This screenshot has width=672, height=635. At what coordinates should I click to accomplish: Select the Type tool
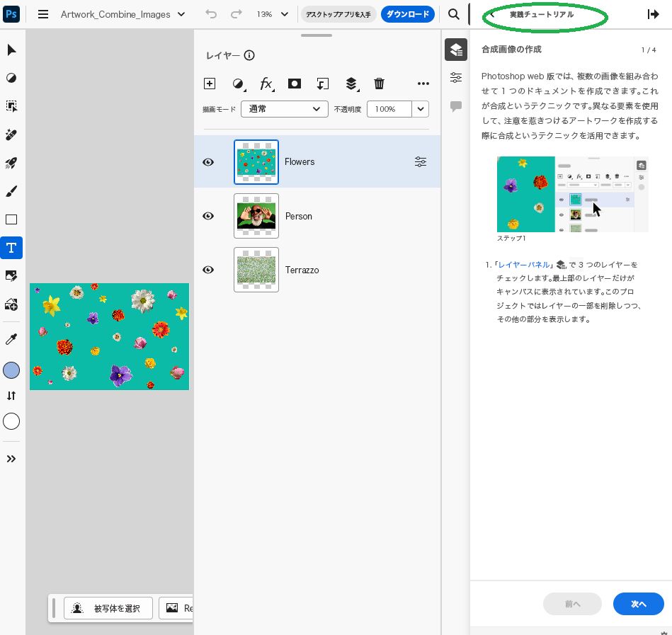coord(11,248)
